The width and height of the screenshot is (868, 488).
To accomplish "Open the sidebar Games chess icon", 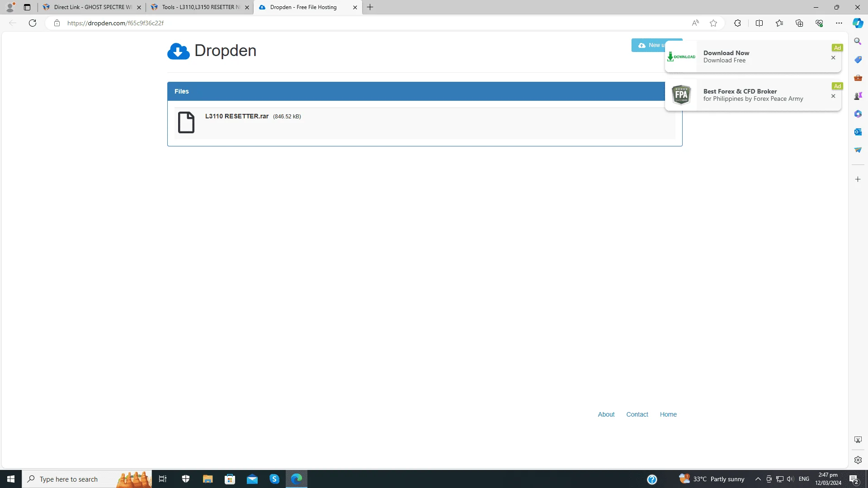I will click(x=858, y=96).
